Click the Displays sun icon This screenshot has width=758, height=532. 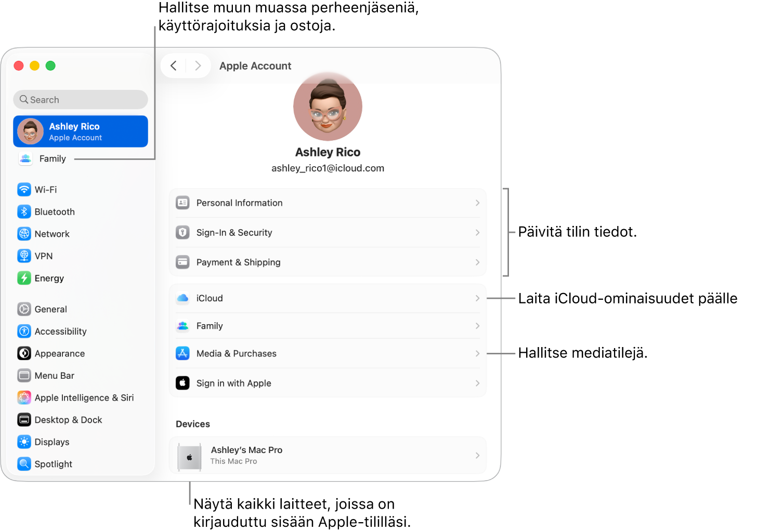[x=24, y=442]
